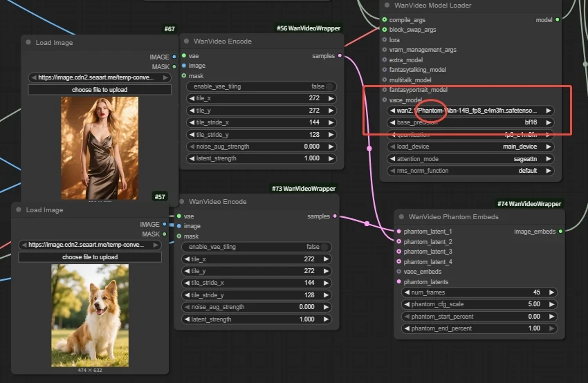Click the block_swap_args input port
The width and height of the screenshot is (588, 383).
click(x=385, y=30)
